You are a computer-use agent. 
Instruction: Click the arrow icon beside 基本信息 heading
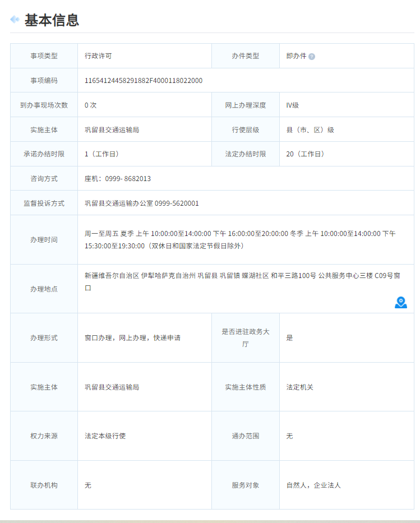[15, 20]
